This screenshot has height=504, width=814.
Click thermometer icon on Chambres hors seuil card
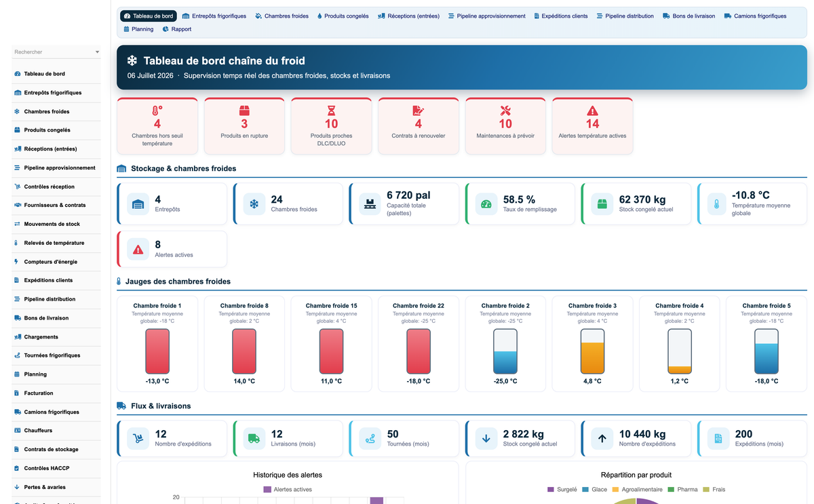pyautogui.click(x=157, y=111)
